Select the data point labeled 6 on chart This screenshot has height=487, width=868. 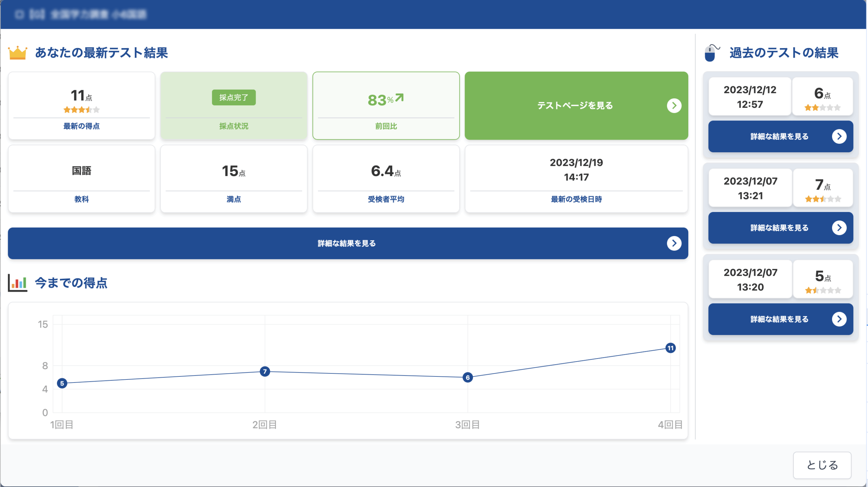click(x=468, y=377)
